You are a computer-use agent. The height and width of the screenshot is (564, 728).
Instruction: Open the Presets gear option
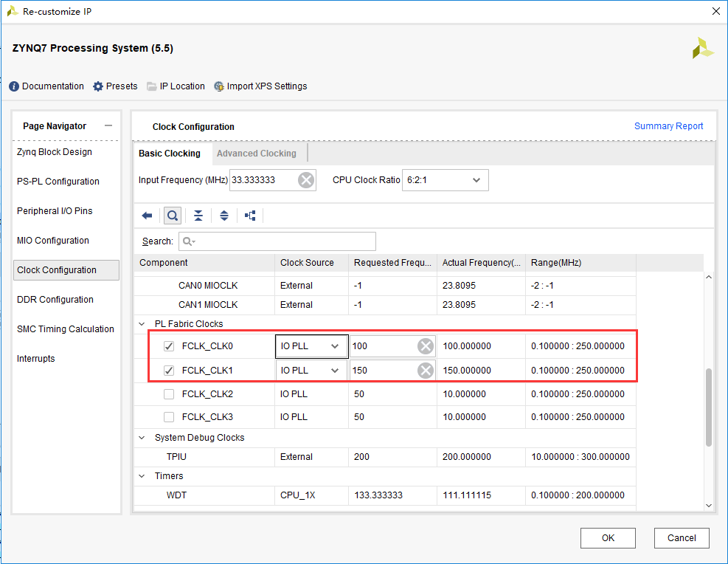click(115, 86)
